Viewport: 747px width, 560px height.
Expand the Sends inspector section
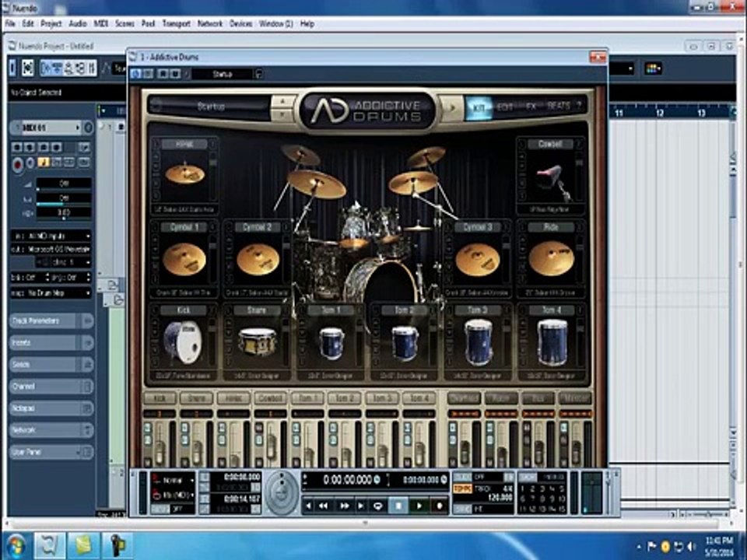[x=51, y=365]
